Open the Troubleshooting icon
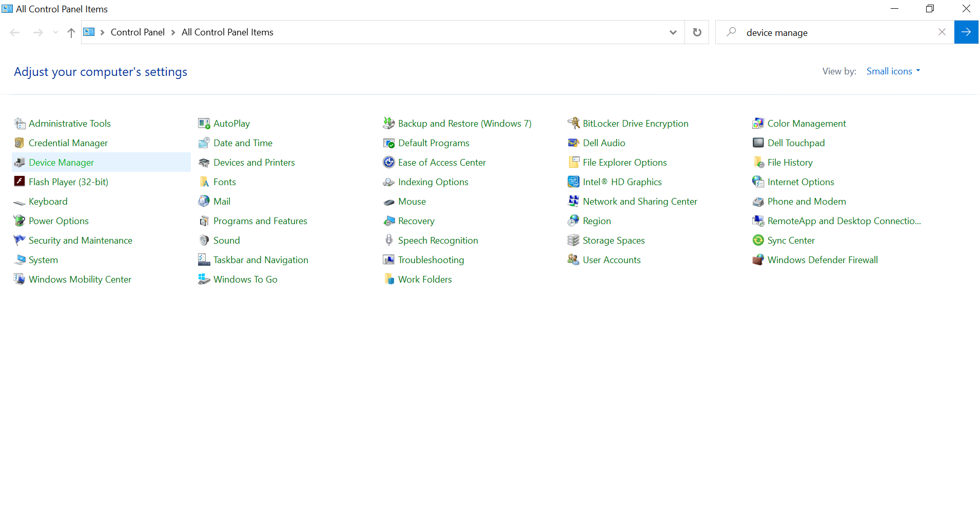 click(x=389, y=260)
